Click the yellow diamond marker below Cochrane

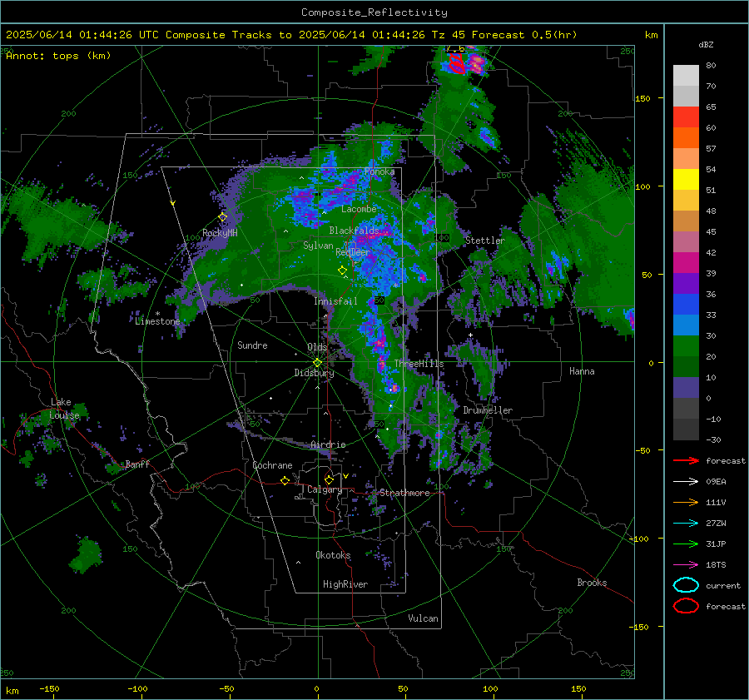[285, 480]
